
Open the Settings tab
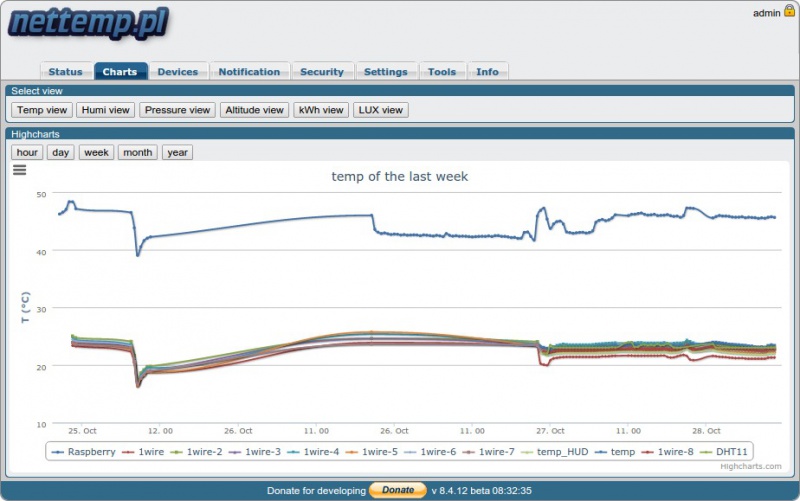click(x=385, y=72)
